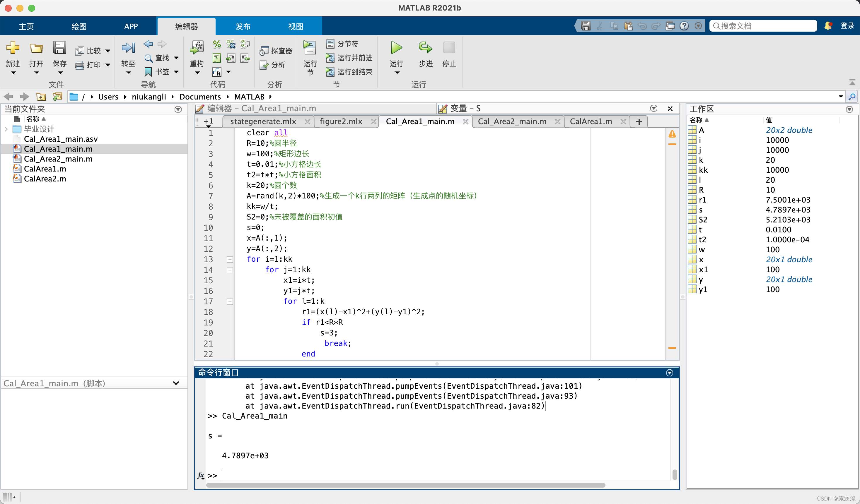
Task: Collapse the toolstrip ribbon arrow
Action: [852, 82]
